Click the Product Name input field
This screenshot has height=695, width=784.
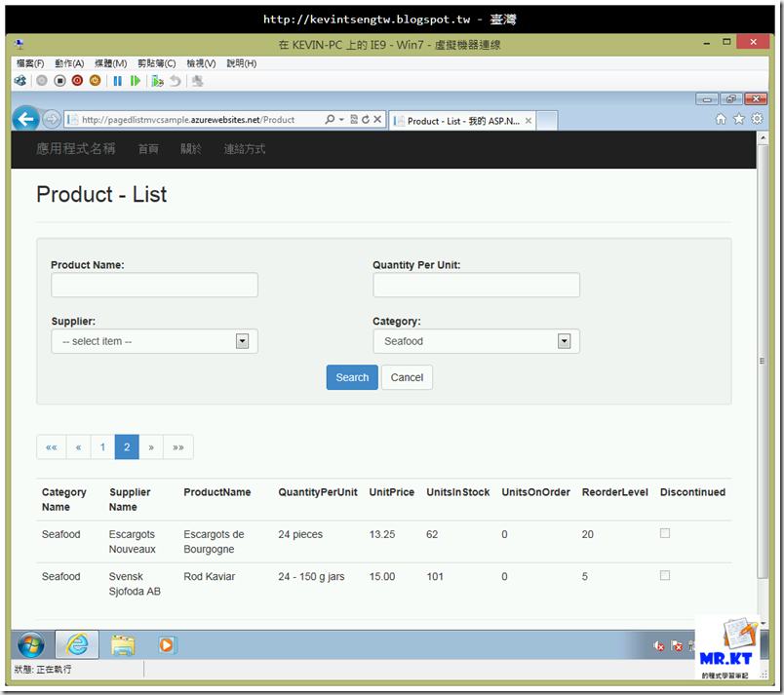154,285
